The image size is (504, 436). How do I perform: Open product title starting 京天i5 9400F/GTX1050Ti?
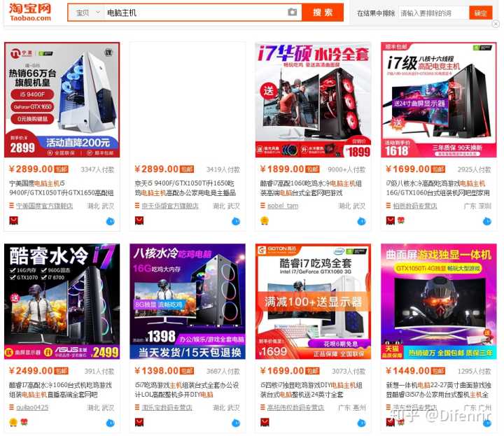click(x=185, y=188)
